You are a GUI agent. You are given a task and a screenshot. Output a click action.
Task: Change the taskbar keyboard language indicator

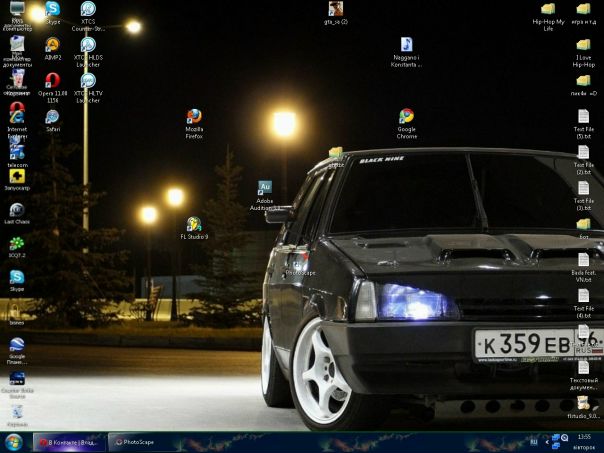[x=534, y=442]
